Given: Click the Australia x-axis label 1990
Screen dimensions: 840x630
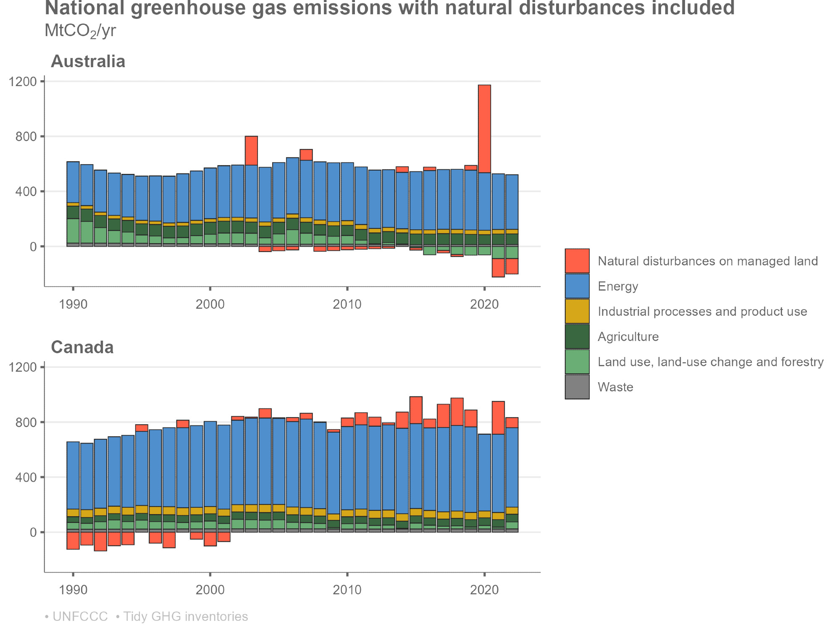Looking at the screenshot, I should (x=73, y=304).
